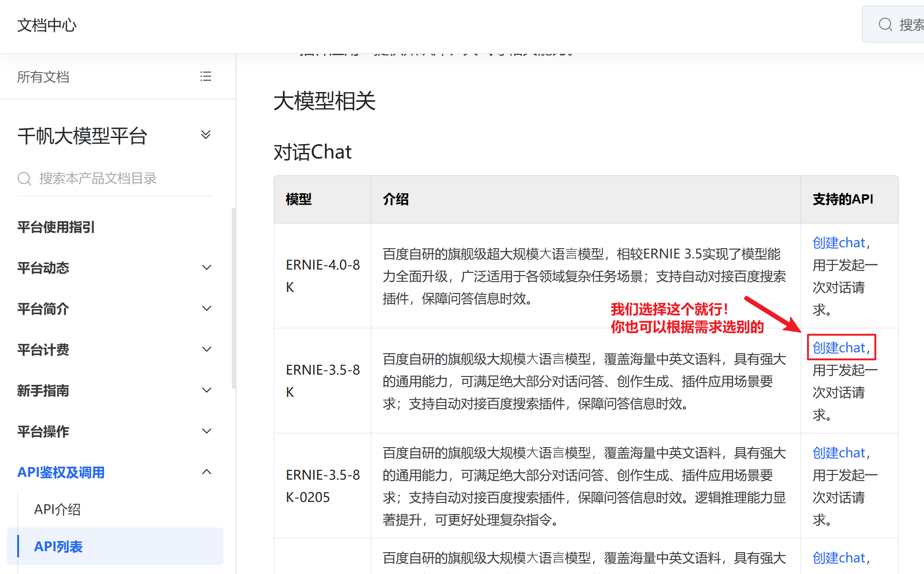
Task: Click the ERNIE-3.5-8K description text
Action: 584,382
